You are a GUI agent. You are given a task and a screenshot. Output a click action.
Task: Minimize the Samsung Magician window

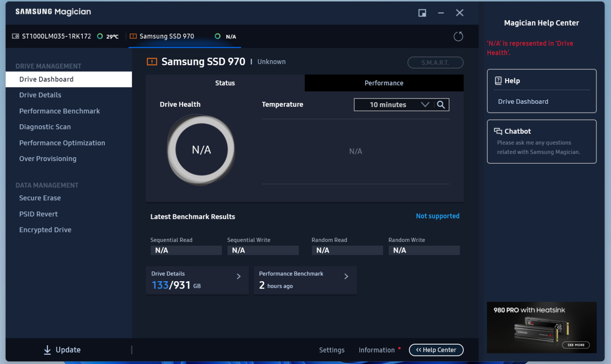coord(441,13)
